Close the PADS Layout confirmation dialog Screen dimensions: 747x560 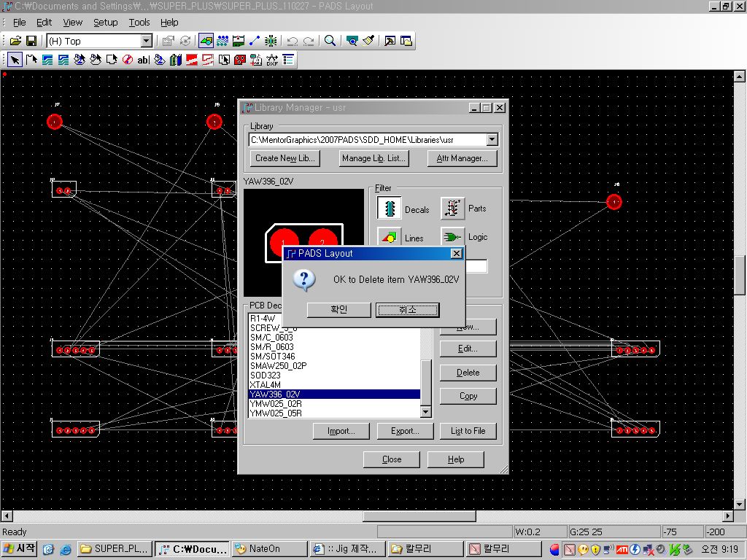(x=457, y=253)
